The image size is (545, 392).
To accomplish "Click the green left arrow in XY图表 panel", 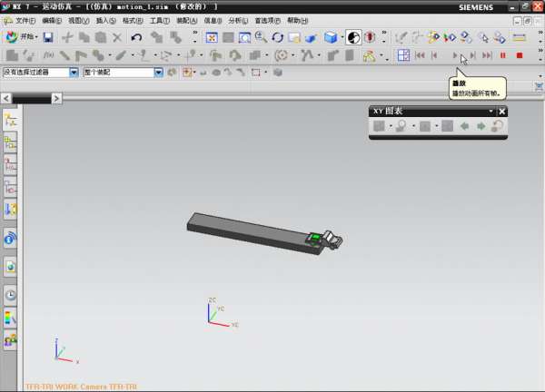I will pyautogui.click(x=465, y=126).
